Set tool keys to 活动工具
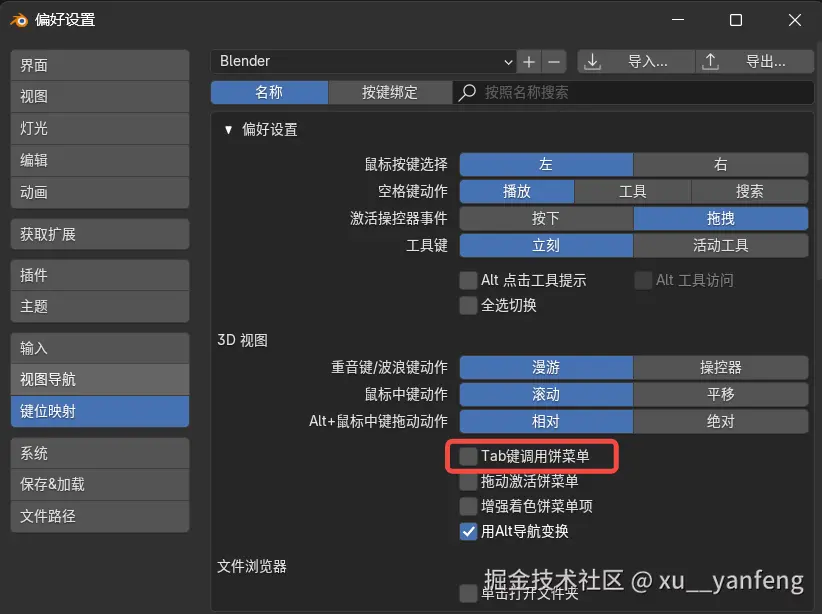 [721, 245]
